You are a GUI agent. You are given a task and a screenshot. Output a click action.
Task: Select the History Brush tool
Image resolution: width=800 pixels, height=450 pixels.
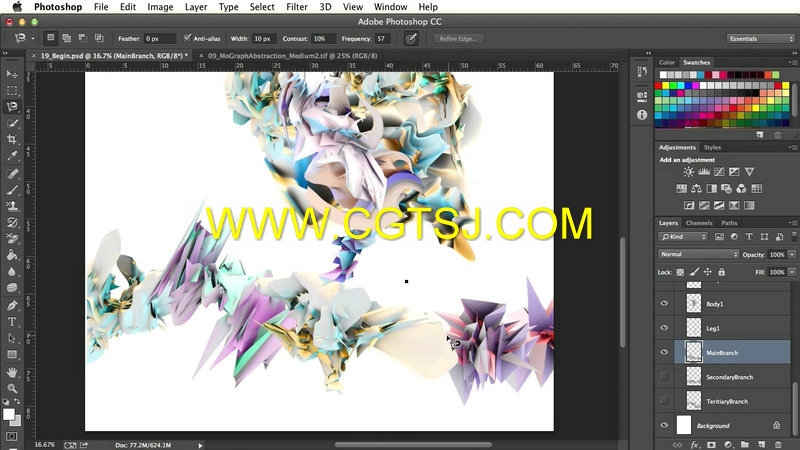pos(12,222)
